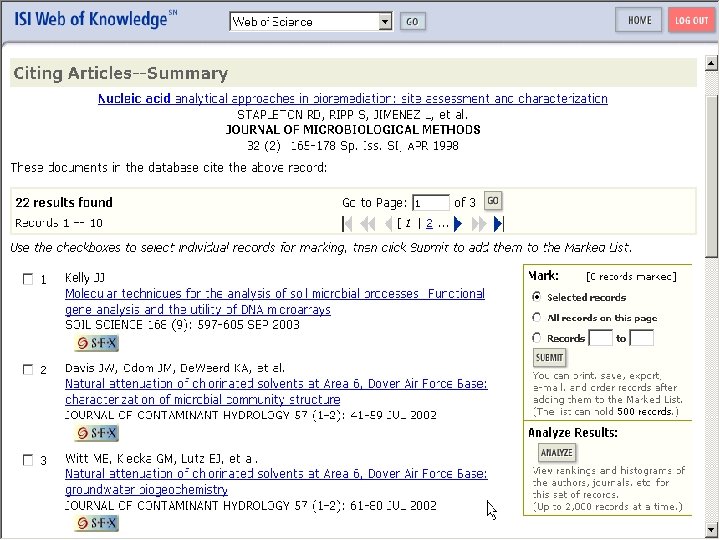Click the forward ten pages double-arrow

(x=478, y=224)
